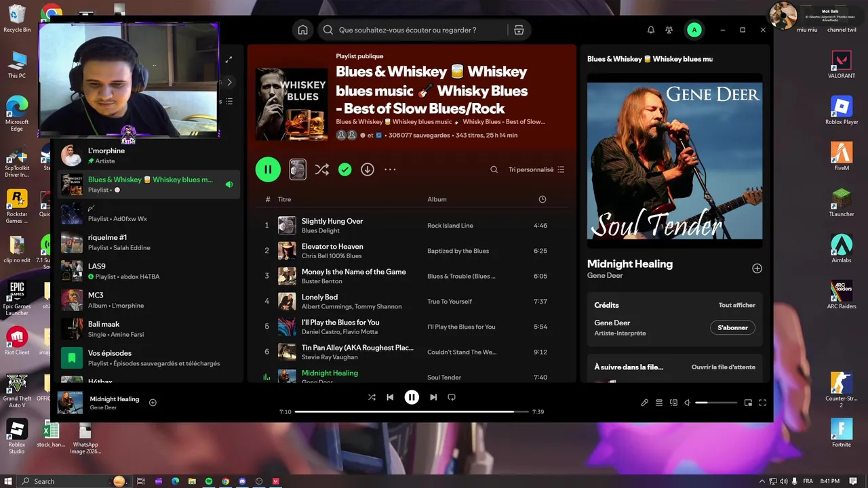Open riquelme #1 playlist in sidebar
The image size is (868, 488).
(148, 243)
